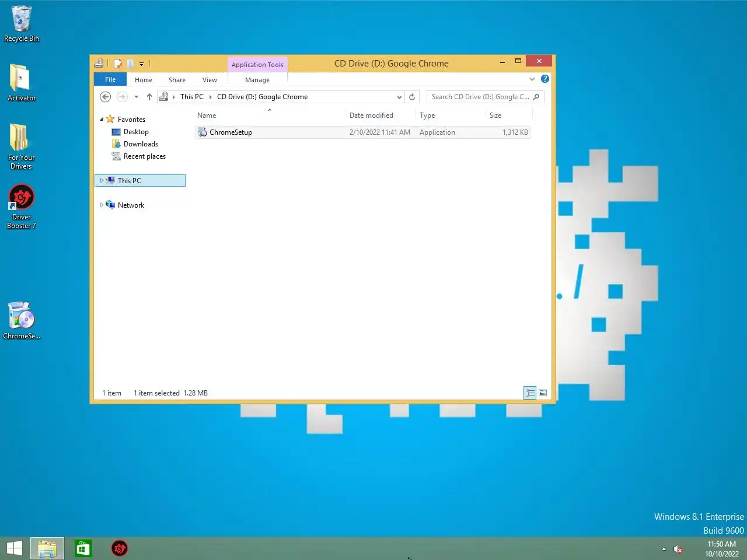Open taskbar clock showing 11:50 AM
This screenshot has width=747, height=560.
pos(722,549)
